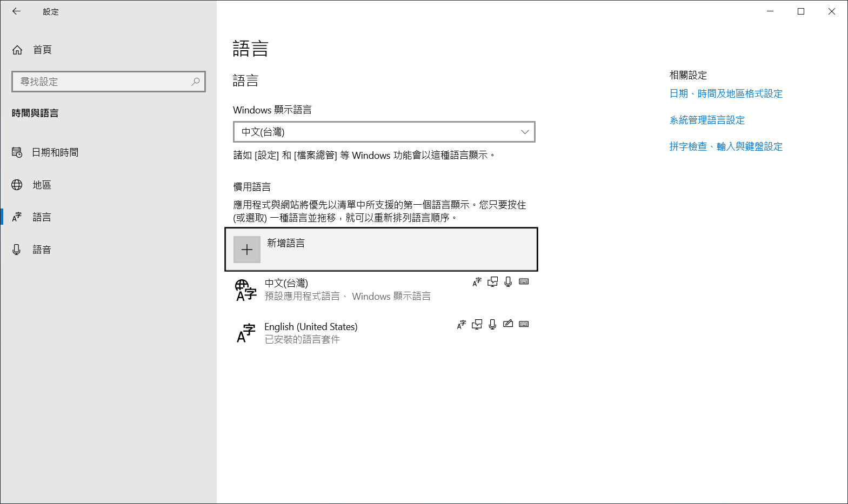Click the plus icon for 新增語言
Viewport: 848px width, 504px height.
point(247,250)
